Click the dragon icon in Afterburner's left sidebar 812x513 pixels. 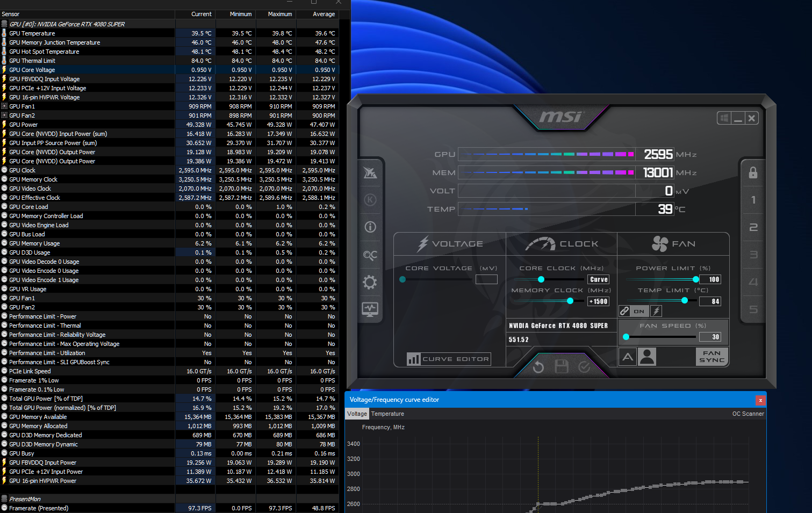click(370, 172)
